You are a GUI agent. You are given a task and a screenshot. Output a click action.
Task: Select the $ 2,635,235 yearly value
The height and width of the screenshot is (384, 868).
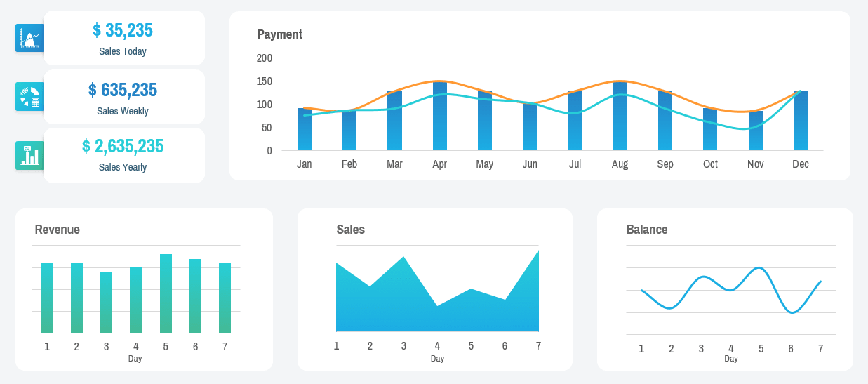[x=123, y=146]
